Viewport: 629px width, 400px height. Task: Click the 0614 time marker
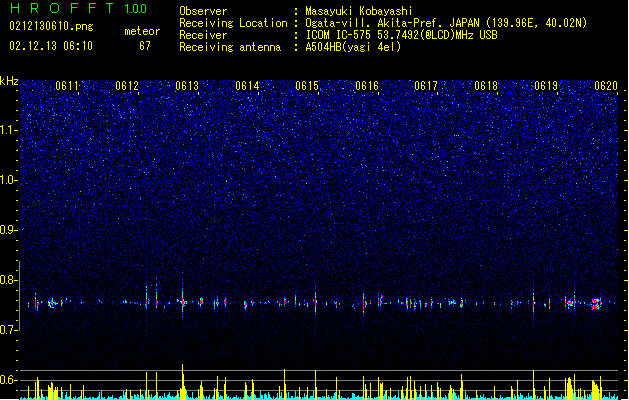tap(247, 86)
